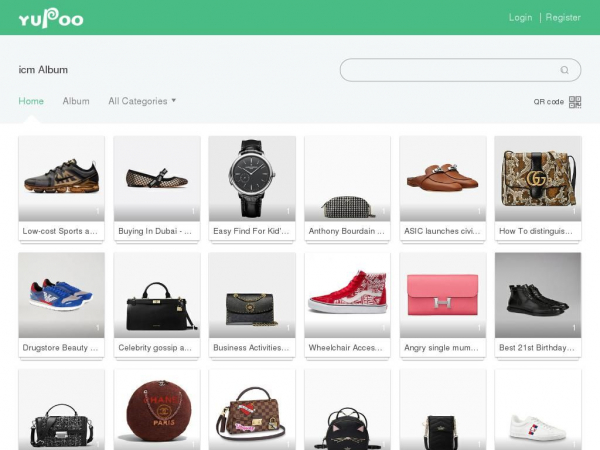This screenshot has width=600, height=450.
Task: Open the black ankle boots thumbnail
Action: [x=538, y=295]
